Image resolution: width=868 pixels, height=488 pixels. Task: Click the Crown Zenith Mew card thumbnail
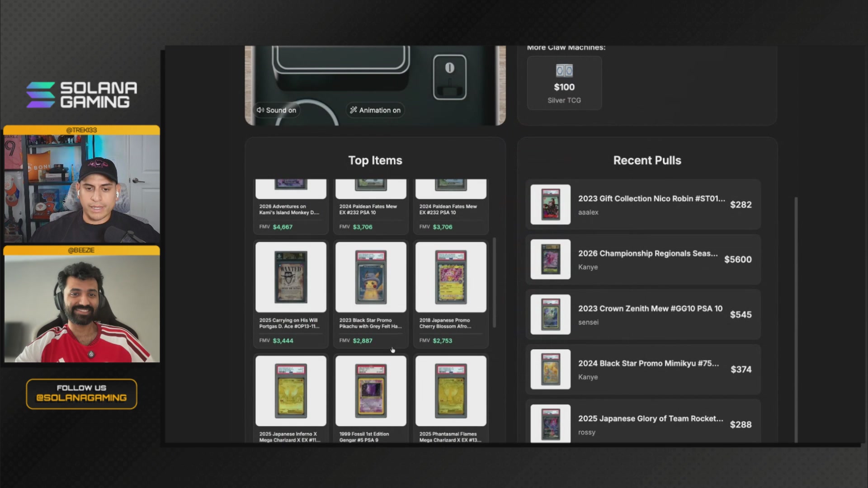point(550,314)
